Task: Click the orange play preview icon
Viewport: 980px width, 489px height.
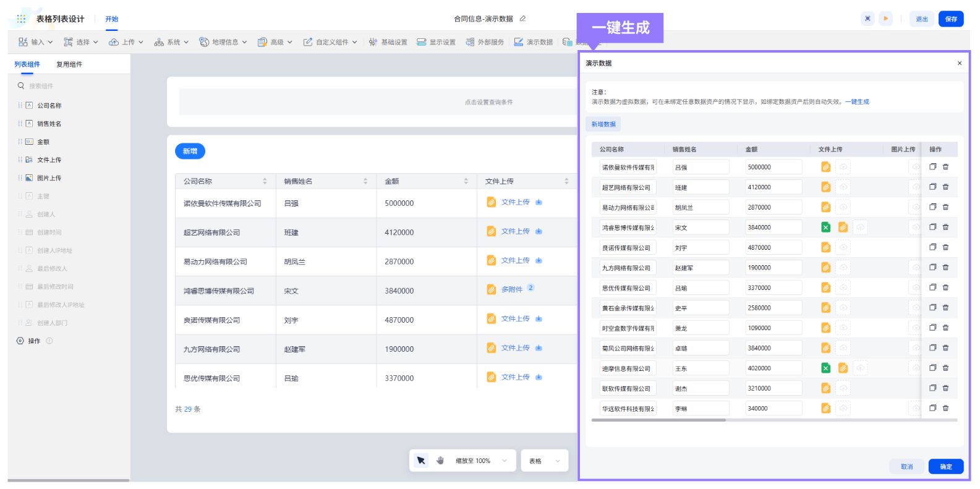Action: click(886, 19)
